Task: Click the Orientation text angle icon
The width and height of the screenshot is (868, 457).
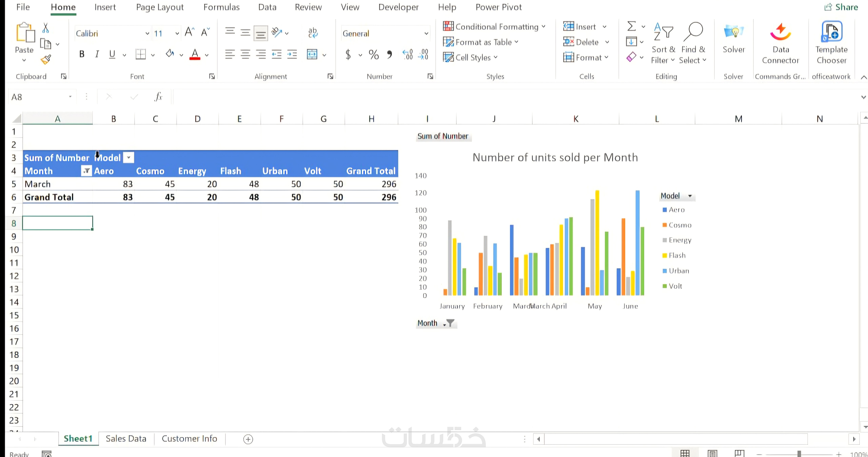Action: pyautogui.click(x=277, y=32)
